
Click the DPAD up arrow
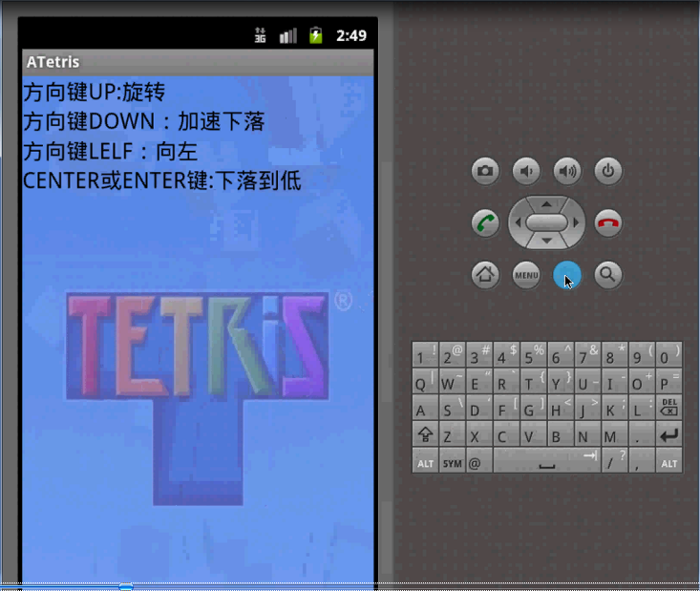546,204
